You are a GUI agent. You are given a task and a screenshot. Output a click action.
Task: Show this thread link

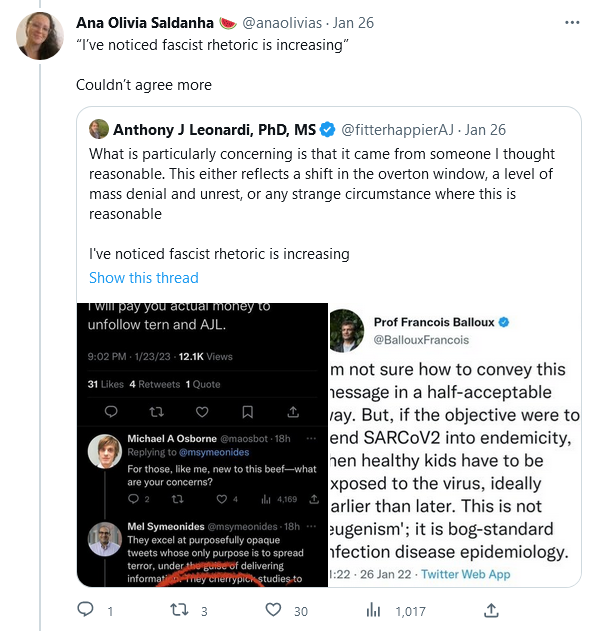(x=144, y=278)
